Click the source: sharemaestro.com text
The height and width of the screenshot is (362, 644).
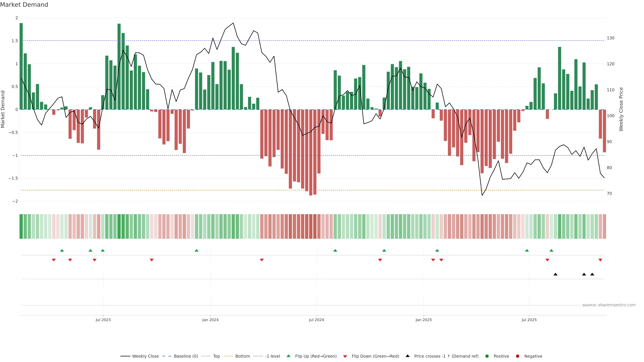[x=609, y=305]
